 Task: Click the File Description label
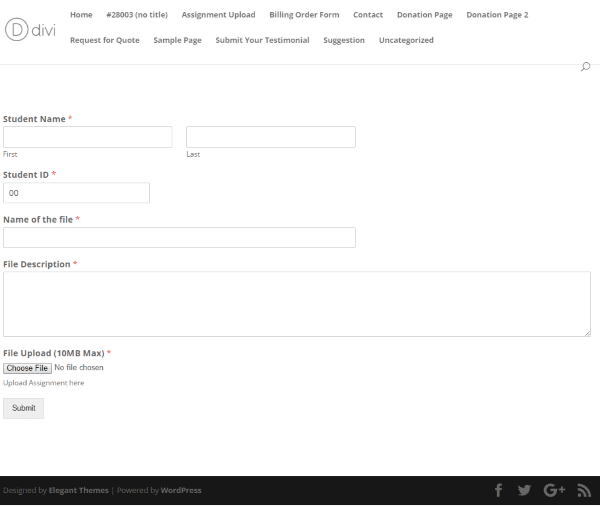pyautogui.click(x=37, y=264)
